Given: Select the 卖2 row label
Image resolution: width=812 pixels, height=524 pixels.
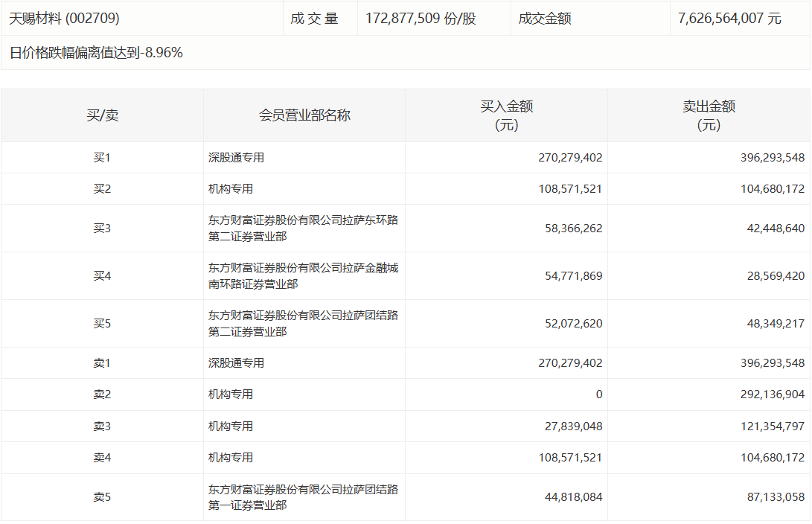Looking at the screenshot, I should [x=102, y=394].
